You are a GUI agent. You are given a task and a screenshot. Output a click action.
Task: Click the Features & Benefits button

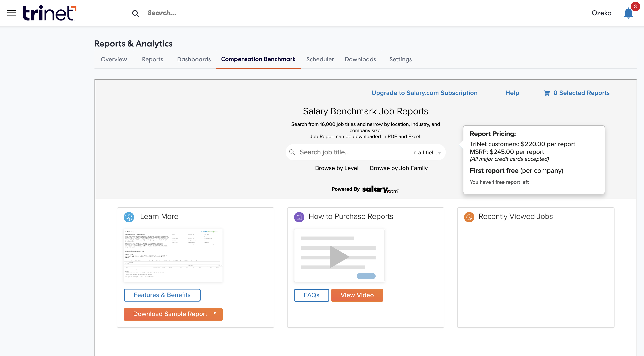pos(162,295)
